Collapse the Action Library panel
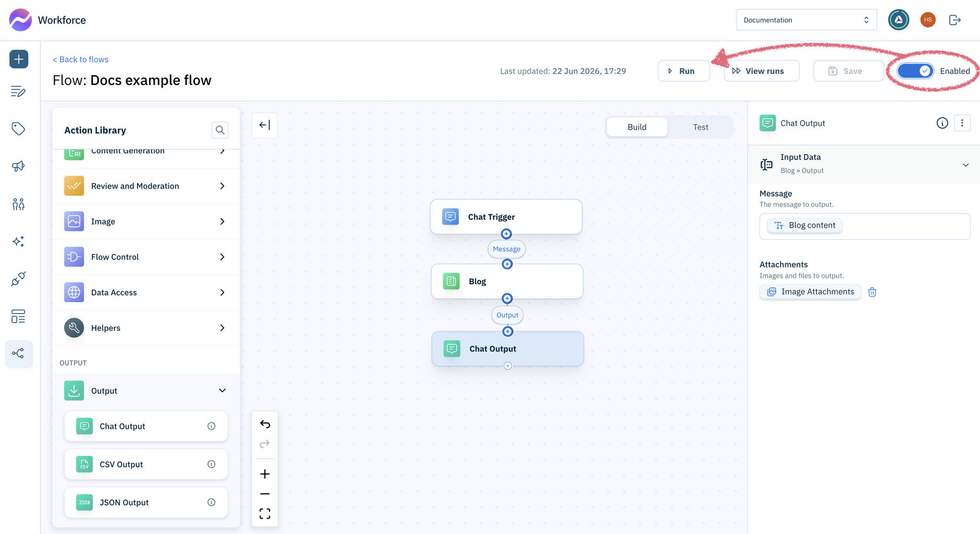This screenshot has width=980, height=534. click(265, 125)
